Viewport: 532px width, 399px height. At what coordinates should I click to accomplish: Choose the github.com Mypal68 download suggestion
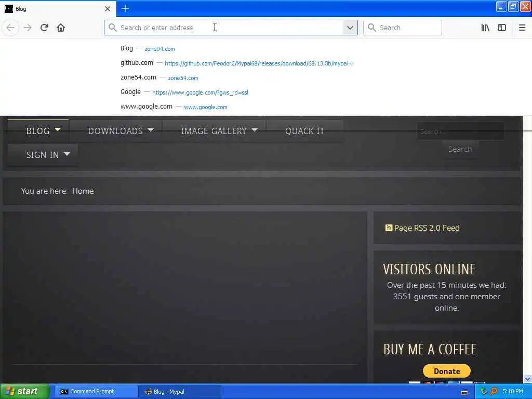pos(237,63)
